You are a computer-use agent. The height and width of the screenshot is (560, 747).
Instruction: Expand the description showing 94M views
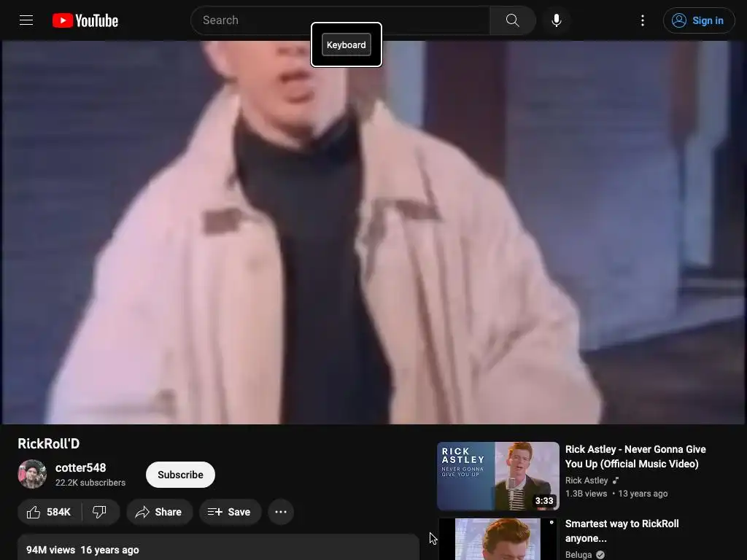point(218,548)
